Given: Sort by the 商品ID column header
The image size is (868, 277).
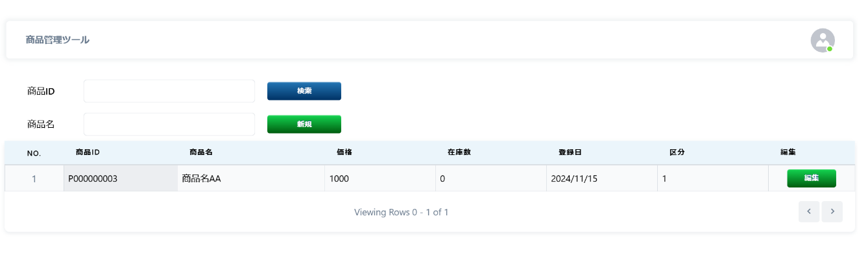Looking at the screenshot, I should click(x=88, y=152).
